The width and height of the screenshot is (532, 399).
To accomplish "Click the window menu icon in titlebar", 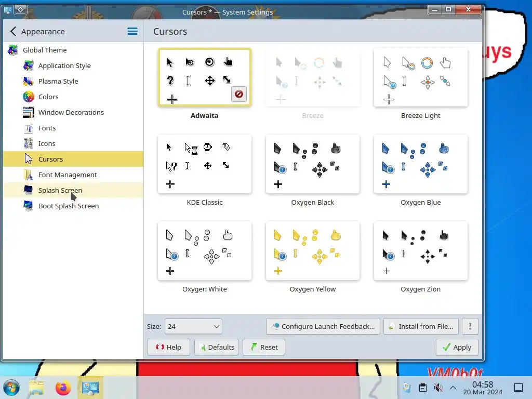I will click(8, 10).
